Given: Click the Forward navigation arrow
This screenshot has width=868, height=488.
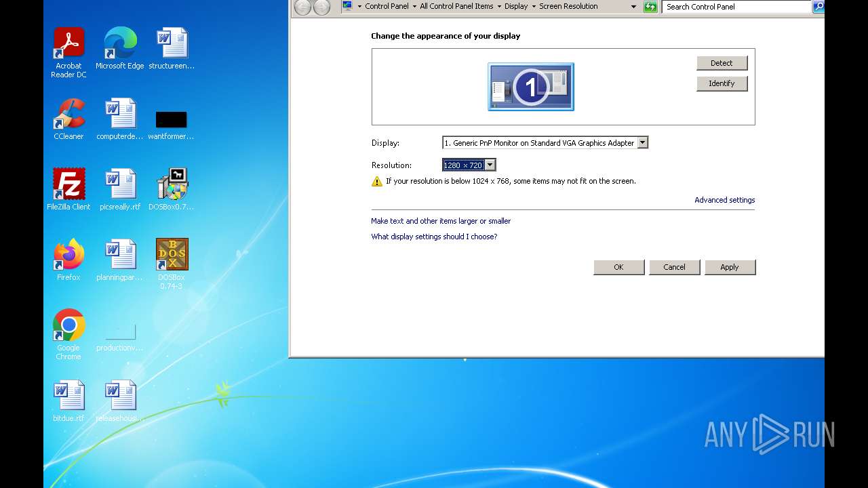Looking at the screenshot, I should click(x=321, y=7).
